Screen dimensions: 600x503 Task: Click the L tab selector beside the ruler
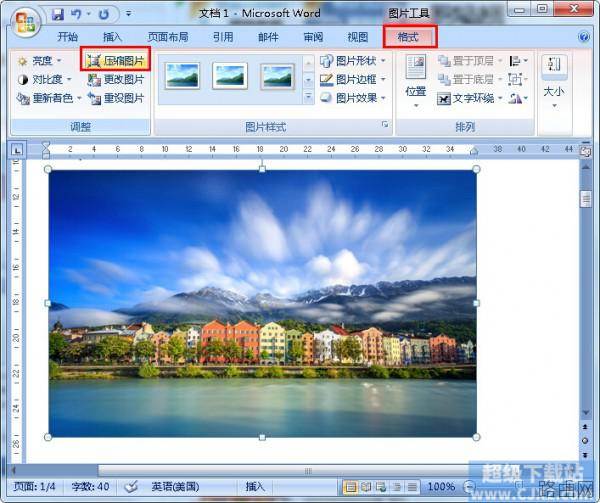point(17,150)
